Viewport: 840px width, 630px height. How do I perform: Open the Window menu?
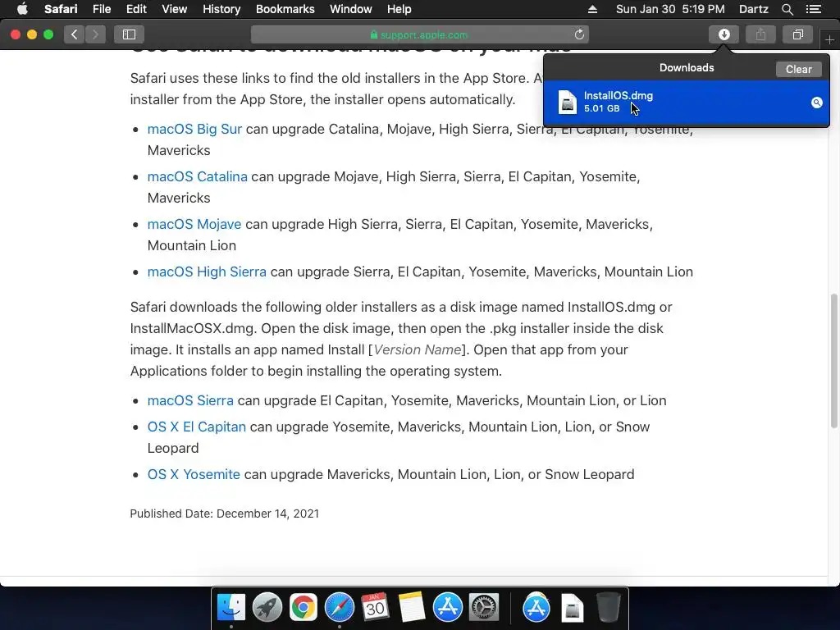pos(350,9)
